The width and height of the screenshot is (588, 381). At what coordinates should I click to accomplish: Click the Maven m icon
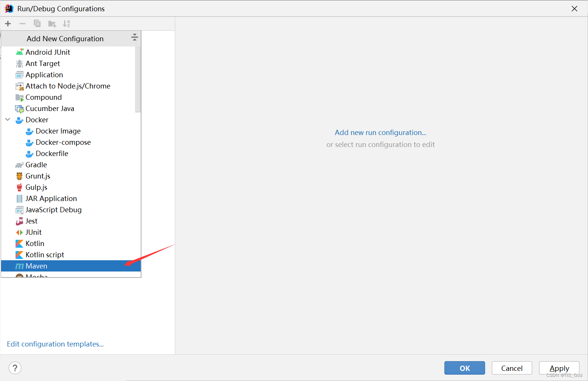click(20, 266)
